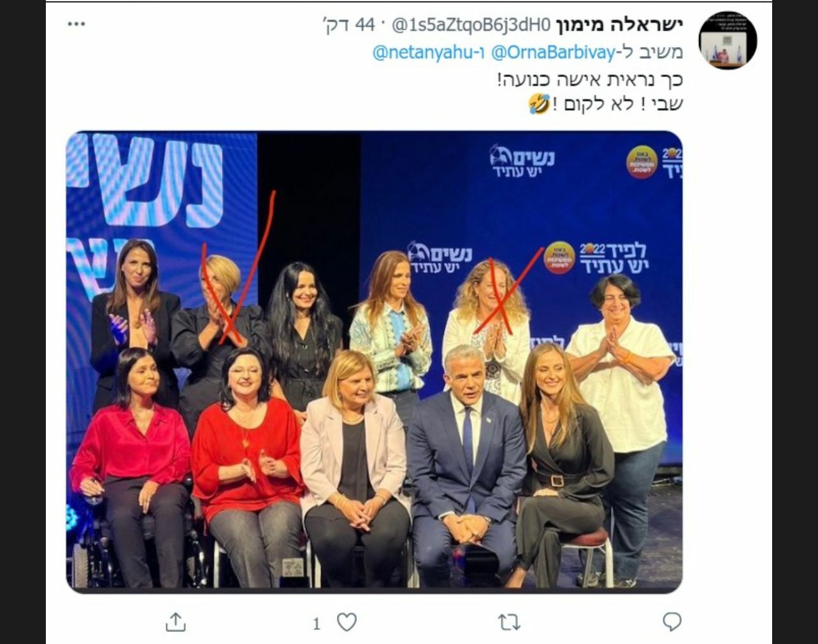Click the laughing emoji in the tweet
Image resolution: width=818 pixels, height=644 pixels.
(539, 104)
